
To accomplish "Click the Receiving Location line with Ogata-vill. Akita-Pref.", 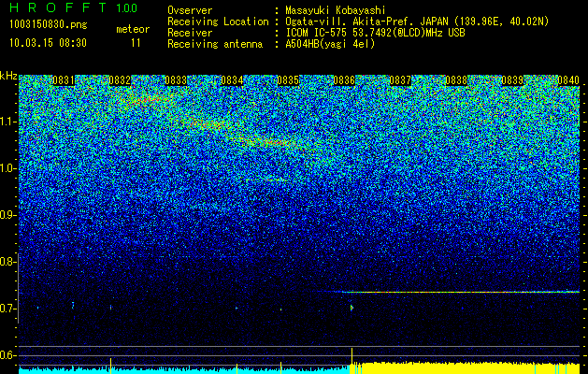I will [x=358, y=22].
